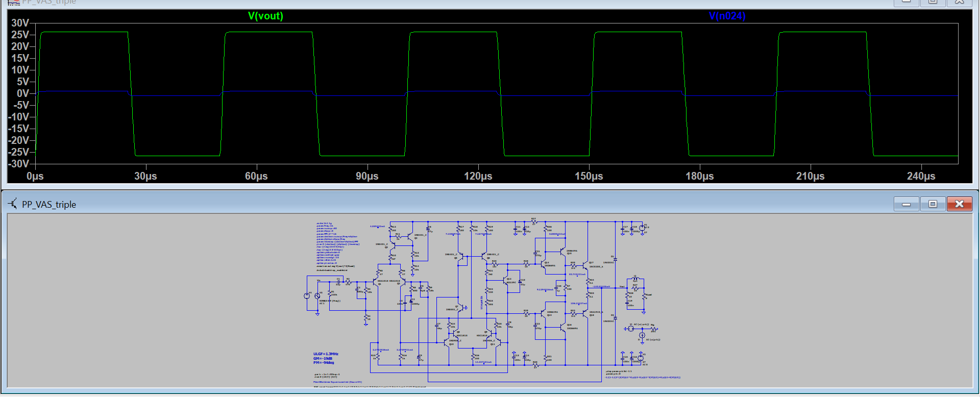The width and height of the screenshot is (980, 397).
Task: Click the 0V vertical axis label
Action: click(23, 93)
